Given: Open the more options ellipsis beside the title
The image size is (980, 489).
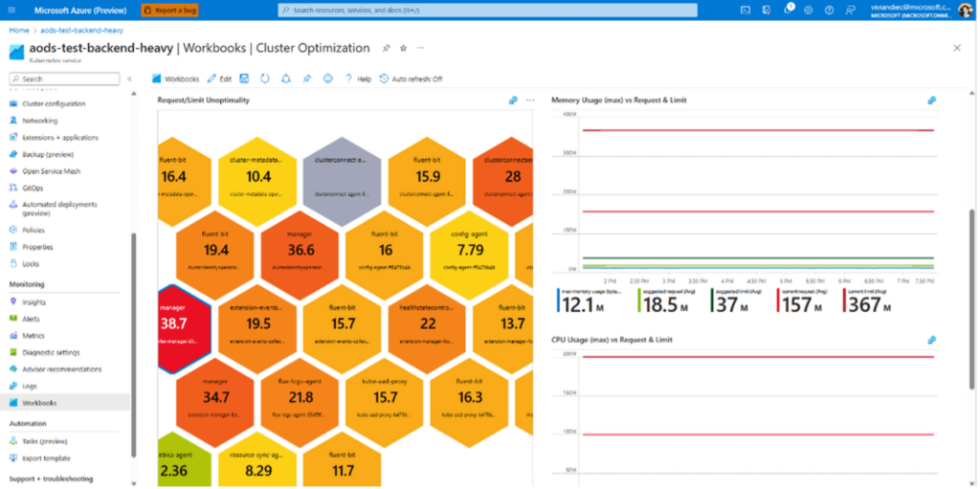Looking at the screenshot, I should pos(421,48).
